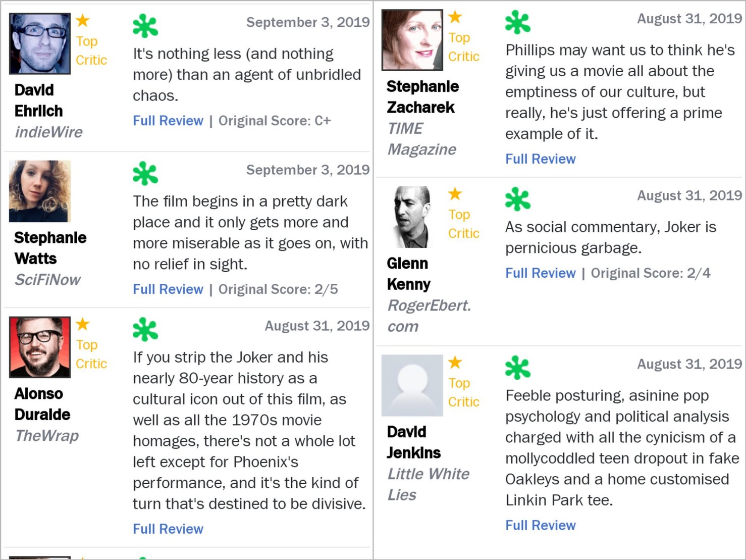Image resolution: width=746 pixels, height=560 pixels.
Task: Open Stephanie Watts' Full Review link
Action: [168, 289]
